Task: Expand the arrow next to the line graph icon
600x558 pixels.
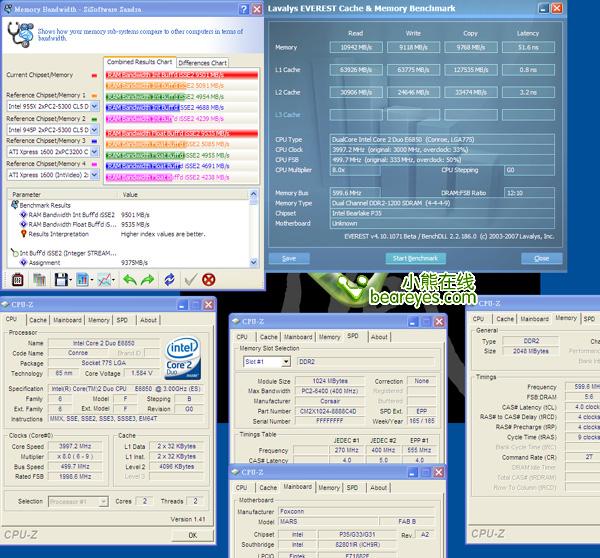Action: [x=113, y=281]
